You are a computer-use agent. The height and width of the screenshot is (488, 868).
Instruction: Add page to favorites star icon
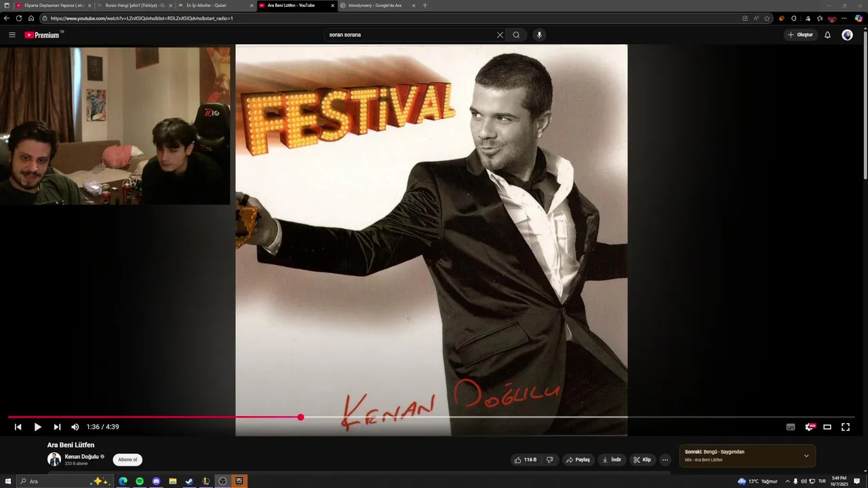[767, 18]
